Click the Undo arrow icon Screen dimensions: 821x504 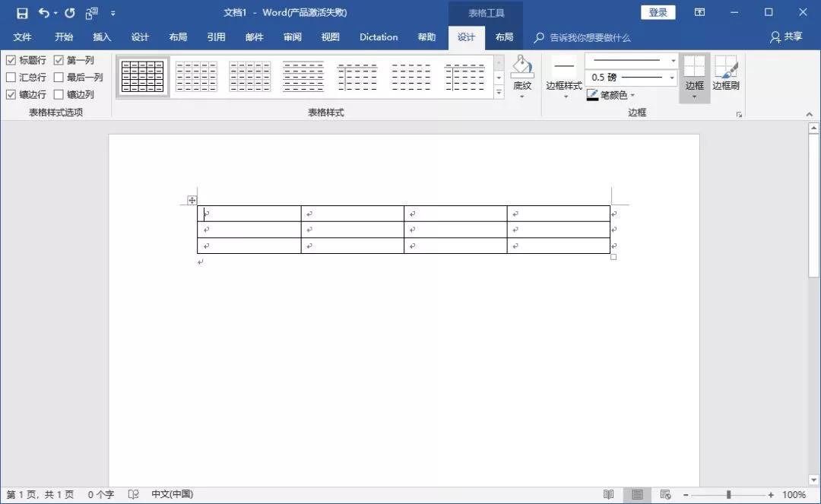(x=44, y=13)
